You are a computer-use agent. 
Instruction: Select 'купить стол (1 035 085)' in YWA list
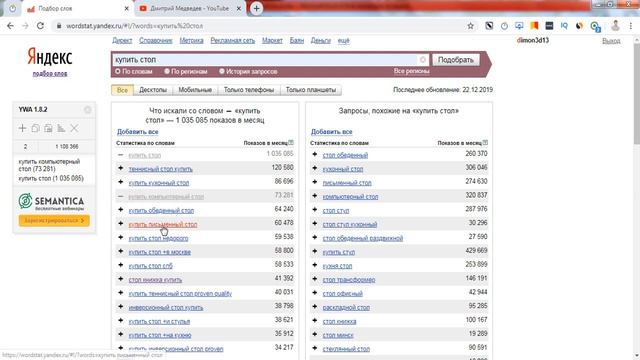51,178
